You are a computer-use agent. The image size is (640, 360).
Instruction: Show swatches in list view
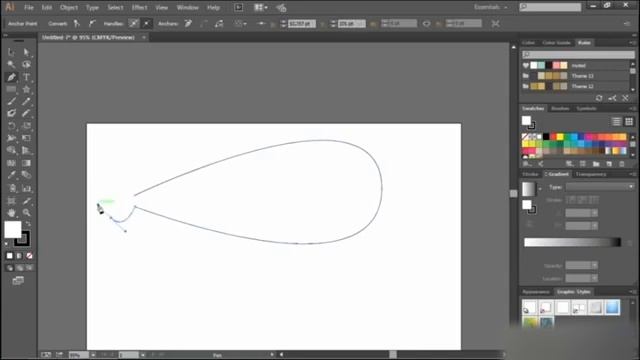616,121
